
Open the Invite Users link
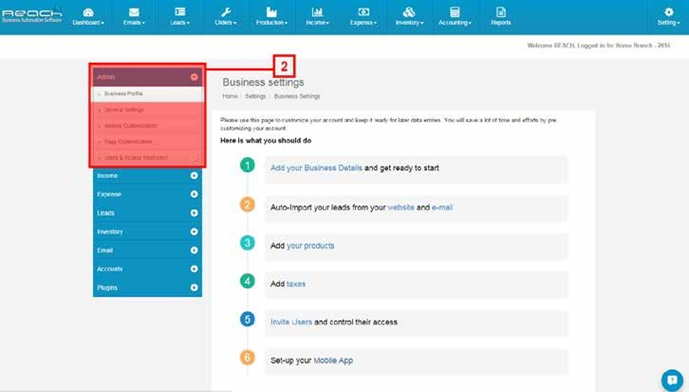(x=291, y=322)
